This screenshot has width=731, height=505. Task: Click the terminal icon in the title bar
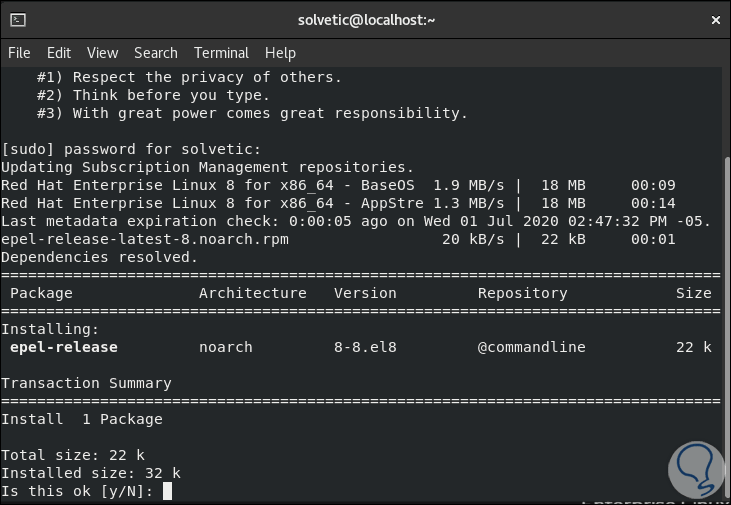[17, 19]
